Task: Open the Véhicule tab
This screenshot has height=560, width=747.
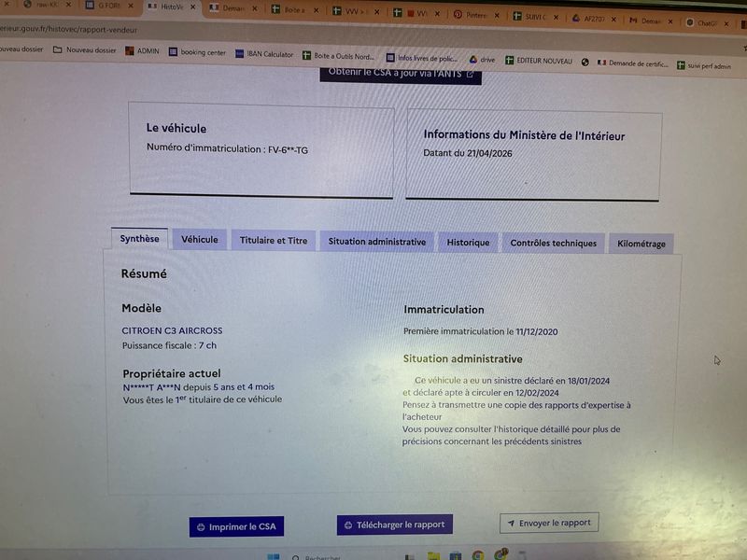Action: [x=200, y=240]
